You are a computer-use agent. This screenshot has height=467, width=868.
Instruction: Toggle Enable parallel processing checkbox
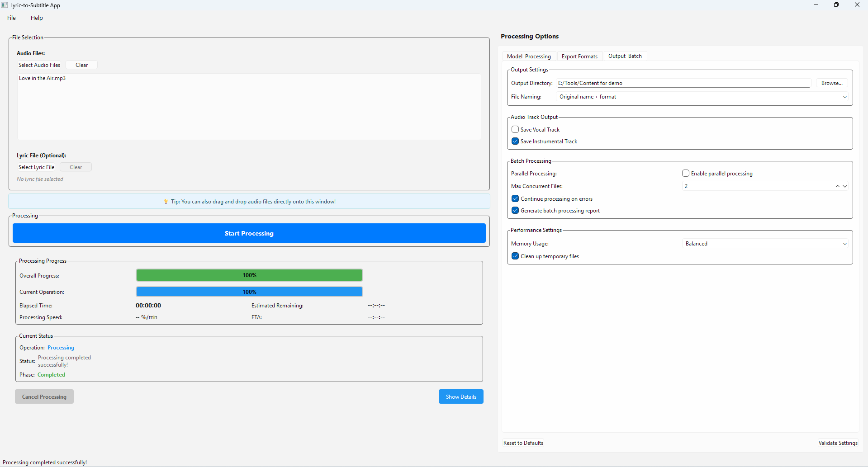coord(686,173)
